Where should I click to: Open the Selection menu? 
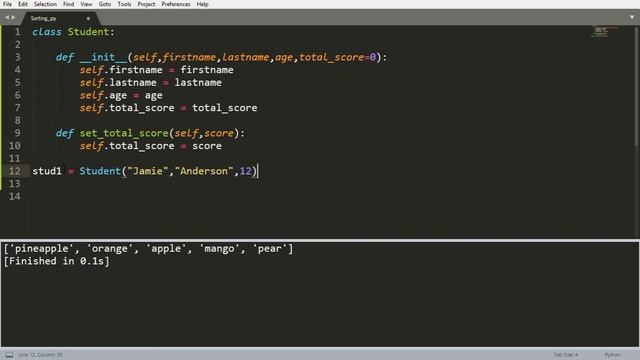click(45, 4)
